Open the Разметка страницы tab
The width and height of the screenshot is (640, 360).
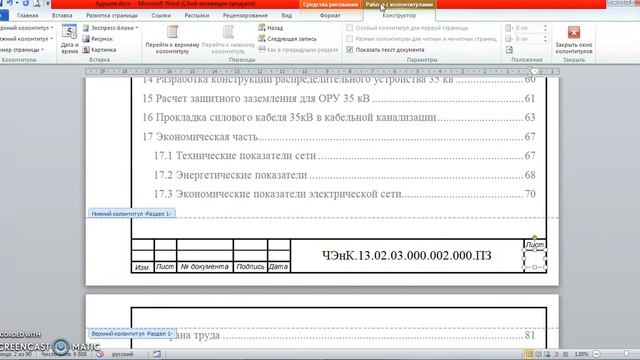pyautogui.click(x=112, y=16)
